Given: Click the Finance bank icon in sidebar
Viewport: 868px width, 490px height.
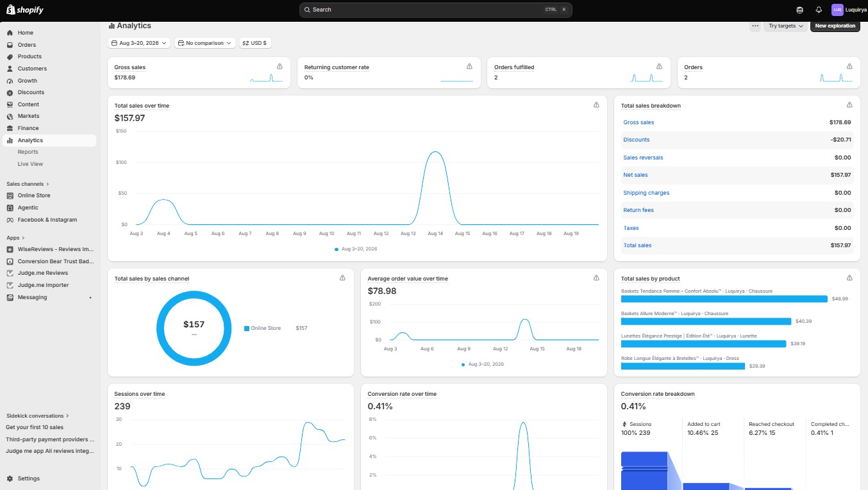Looking at the screenshot, I should point(10,128).
